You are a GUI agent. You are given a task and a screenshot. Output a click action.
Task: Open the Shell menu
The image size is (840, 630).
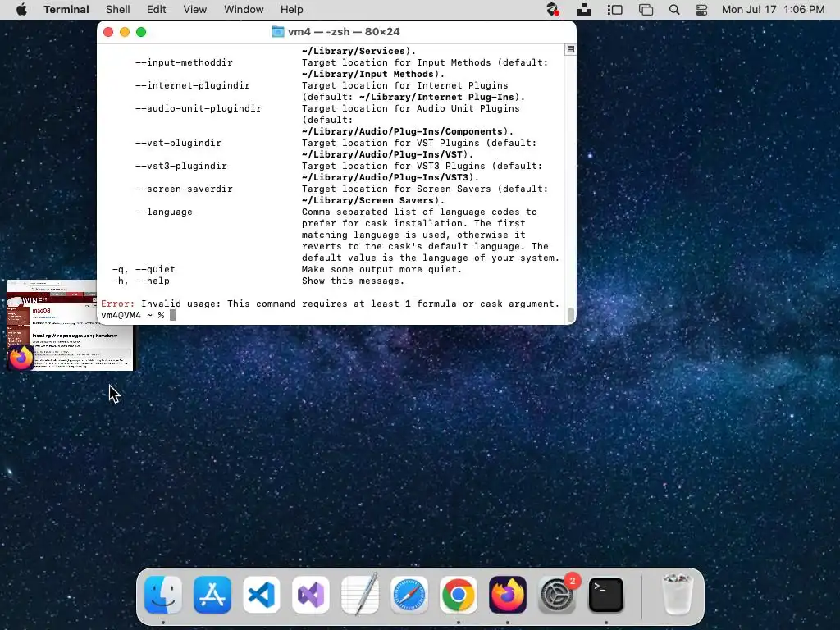pos(118,10)
